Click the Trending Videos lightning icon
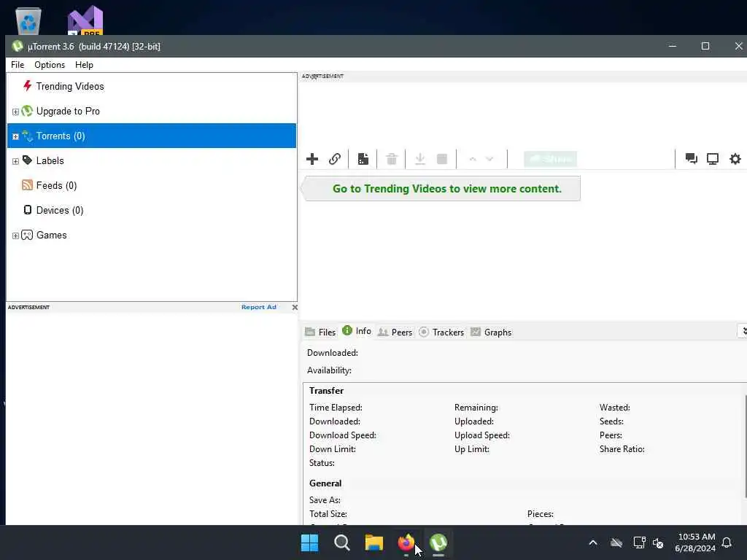 coord(27,86)
